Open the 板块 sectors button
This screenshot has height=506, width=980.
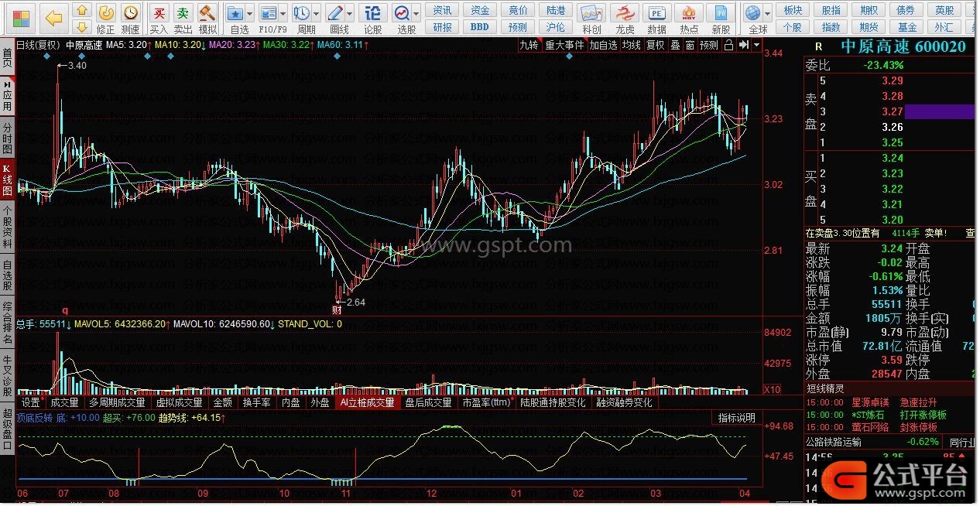tap(793, 10)
